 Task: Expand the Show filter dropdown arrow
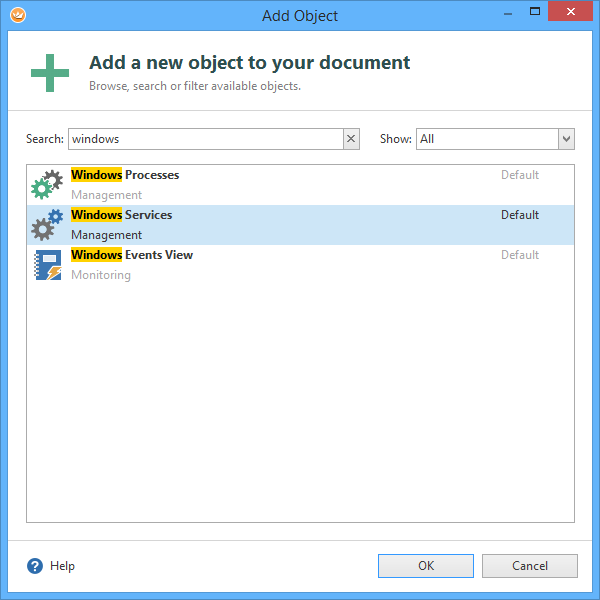[x=566, y=139]
